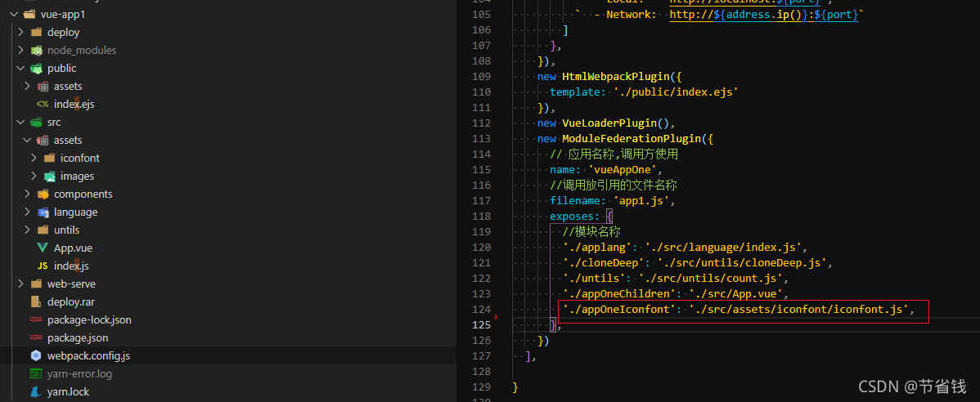Expand the components folder chevron
This screenshot has width=980, height=402.
click(x=27, y=194)
